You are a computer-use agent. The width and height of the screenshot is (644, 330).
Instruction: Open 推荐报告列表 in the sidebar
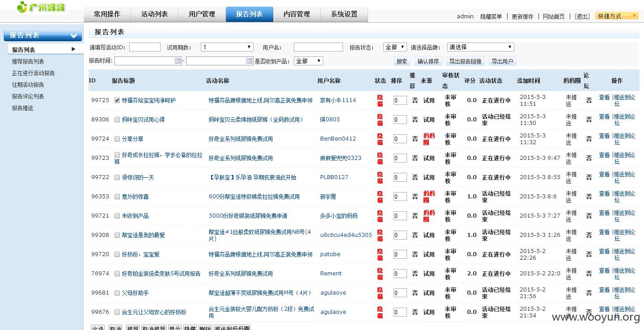pyautogui.click(x=28, y=62)
